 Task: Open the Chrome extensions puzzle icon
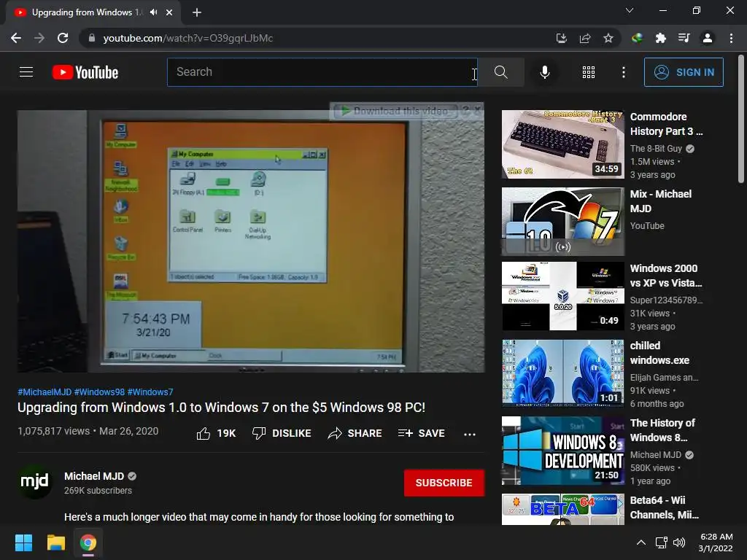(660, 38)
